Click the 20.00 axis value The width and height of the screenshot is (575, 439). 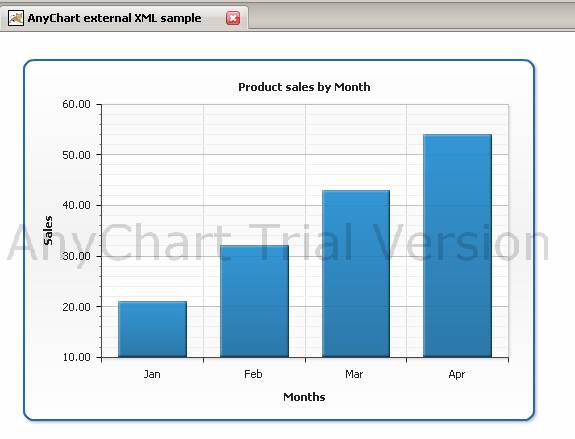pyautogui.click(x=76, y=307)
